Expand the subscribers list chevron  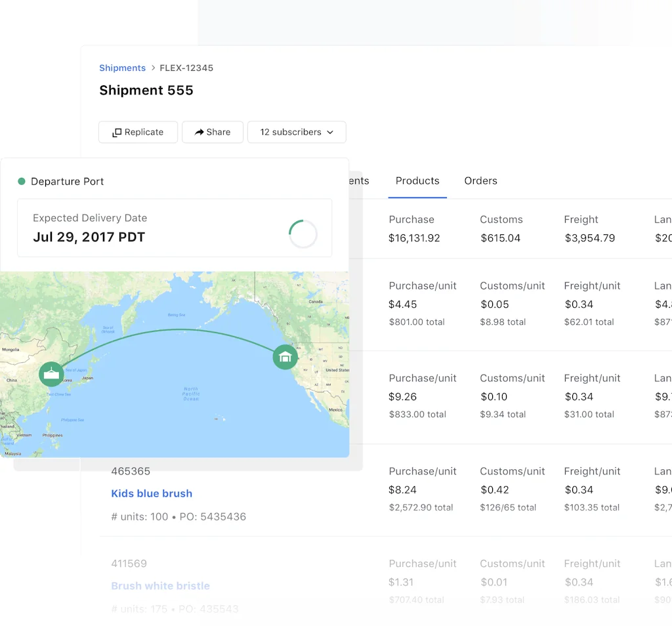pos(330,132)
